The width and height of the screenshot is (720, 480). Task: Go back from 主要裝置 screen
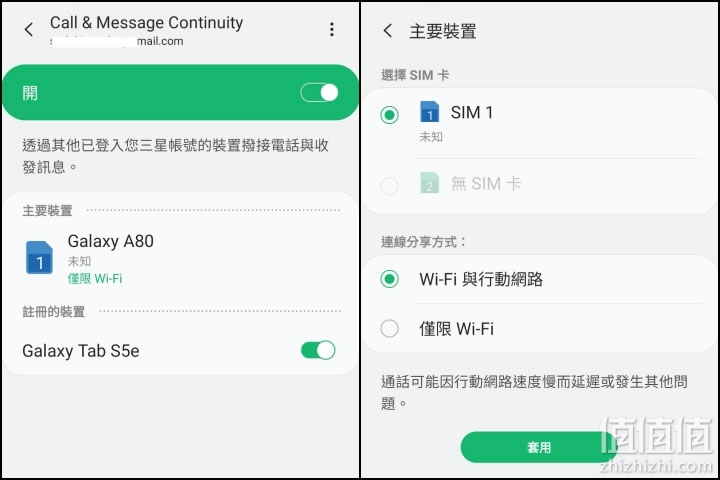click(x=388, y=31)
